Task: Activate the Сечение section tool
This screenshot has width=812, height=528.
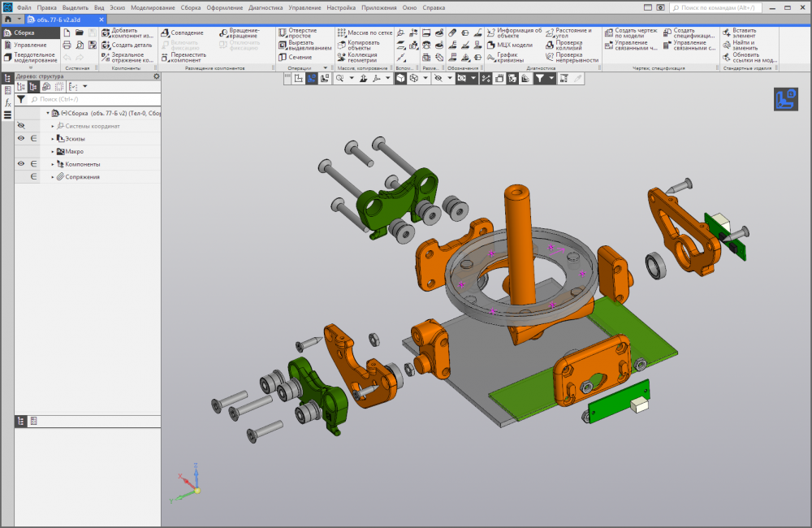Action: [300, 57]
